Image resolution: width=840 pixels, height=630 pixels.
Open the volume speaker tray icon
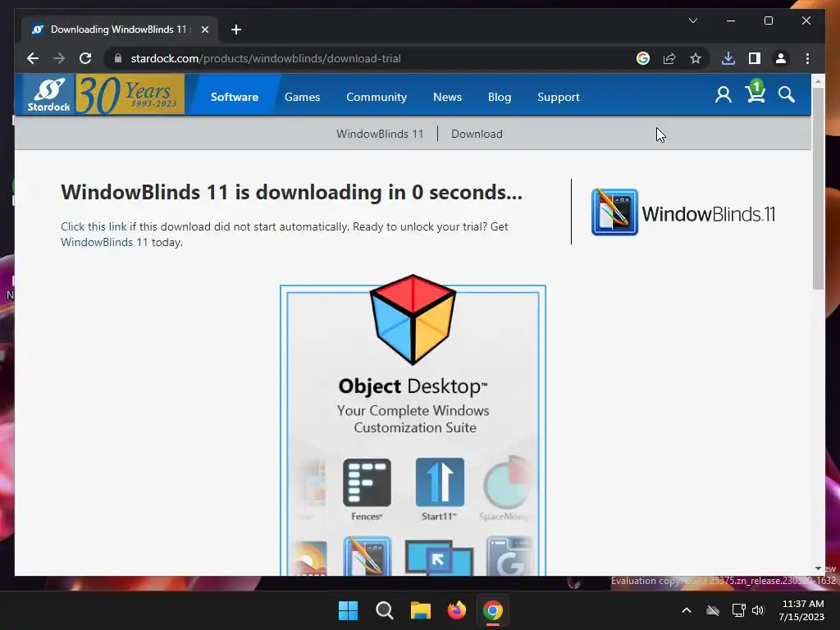tap(758, 610)
